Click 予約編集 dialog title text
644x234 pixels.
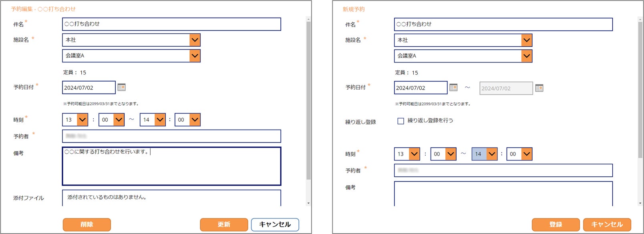click(x=43, y=9)
